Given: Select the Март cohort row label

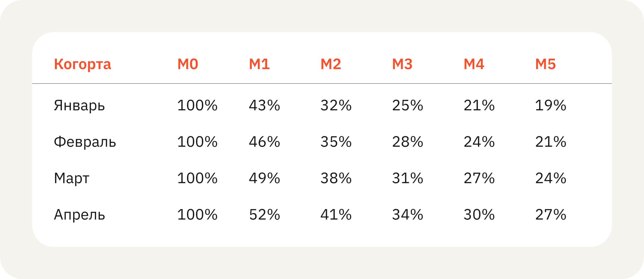Looking at the screenshot, I should coord(72,178).
